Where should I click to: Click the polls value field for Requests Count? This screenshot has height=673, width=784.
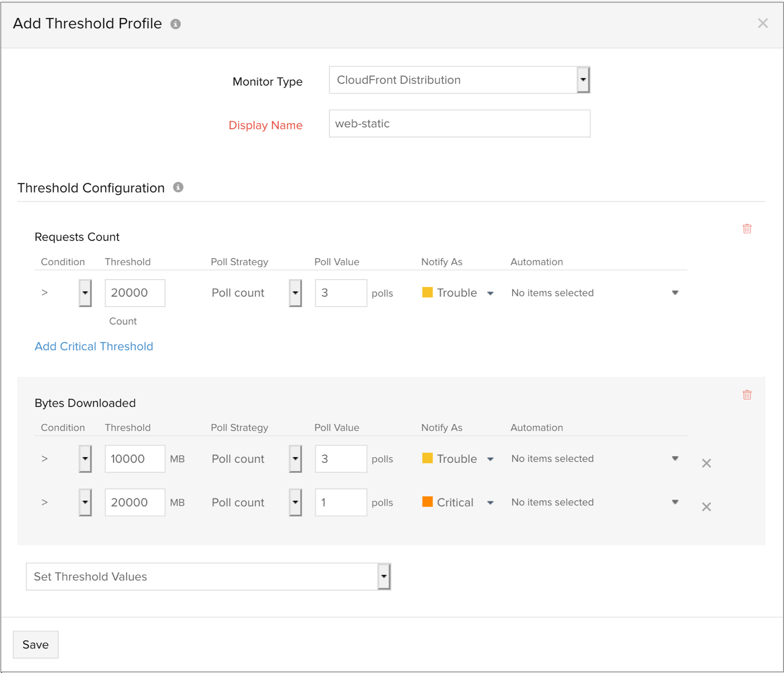341,292
